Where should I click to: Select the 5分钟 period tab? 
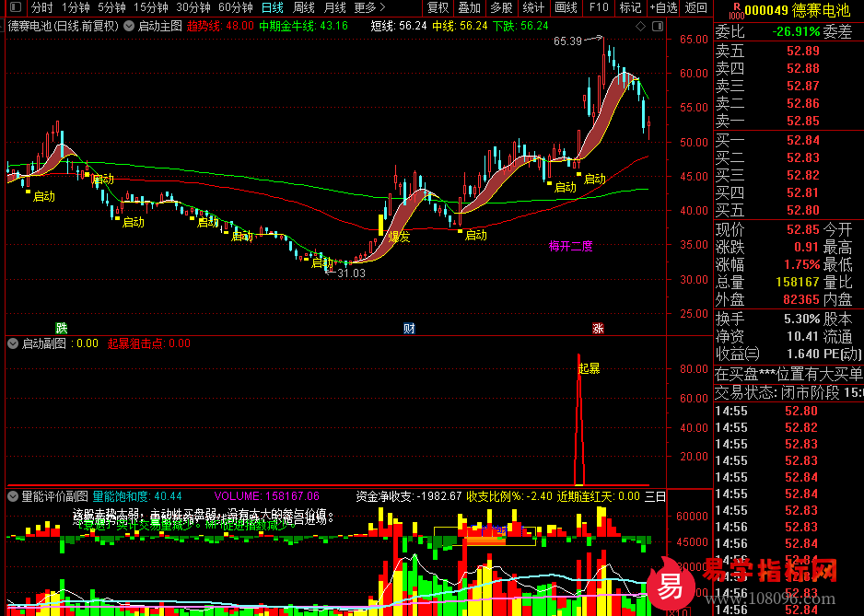(x=111, y=7)
